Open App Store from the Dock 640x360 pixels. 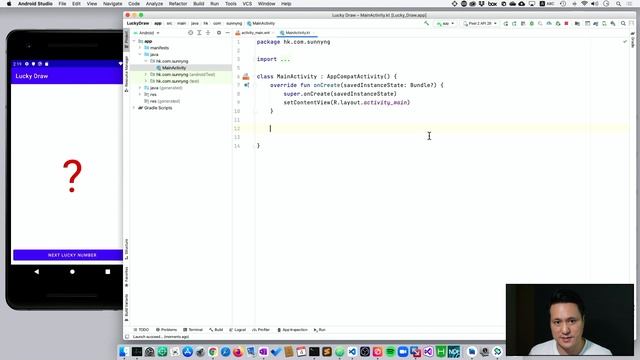click(x=187, y=351)
